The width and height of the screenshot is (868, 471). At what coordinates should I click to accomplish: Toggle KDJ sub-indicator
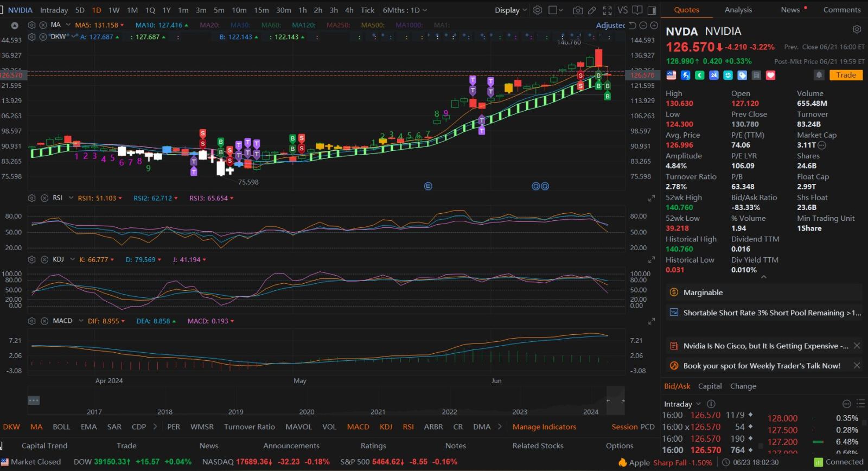coord(386,427)
